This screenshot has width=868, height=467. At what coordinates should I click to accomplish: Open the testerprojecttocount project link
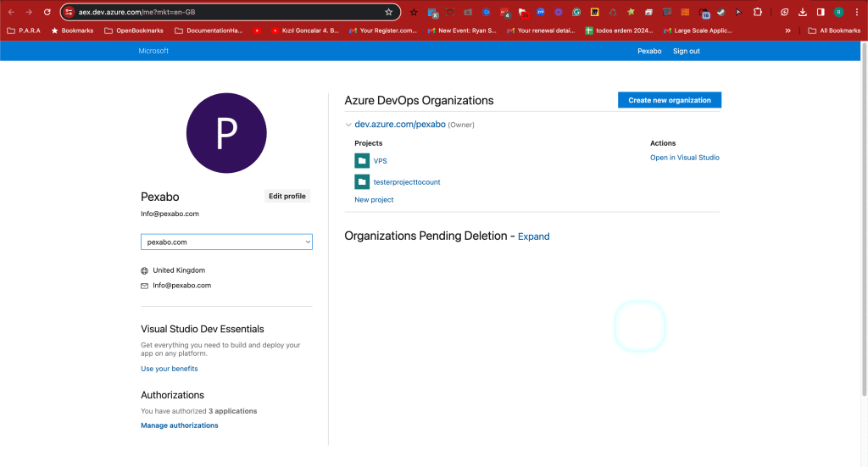407,182
